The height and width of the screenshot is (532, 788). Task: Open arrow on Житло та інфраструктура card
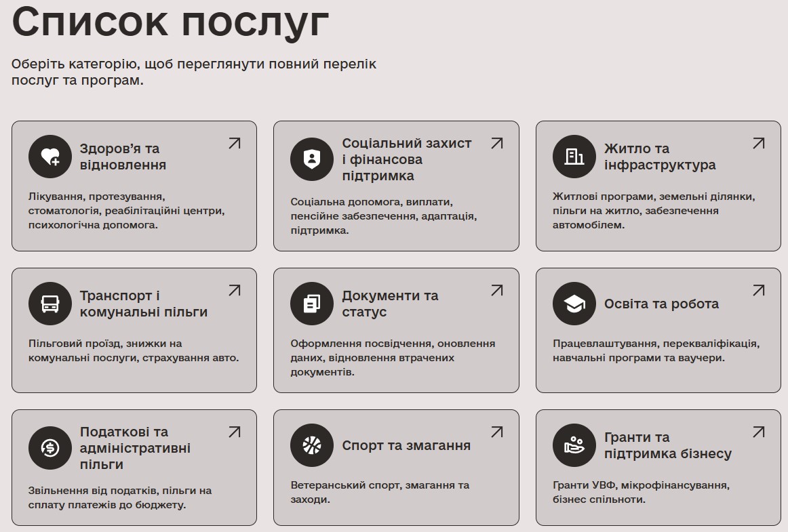(758, 143)
